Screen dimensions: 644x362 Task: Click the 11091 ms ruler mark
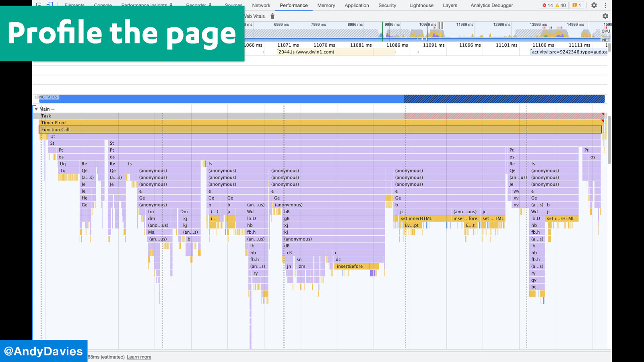tap(433, 45)
